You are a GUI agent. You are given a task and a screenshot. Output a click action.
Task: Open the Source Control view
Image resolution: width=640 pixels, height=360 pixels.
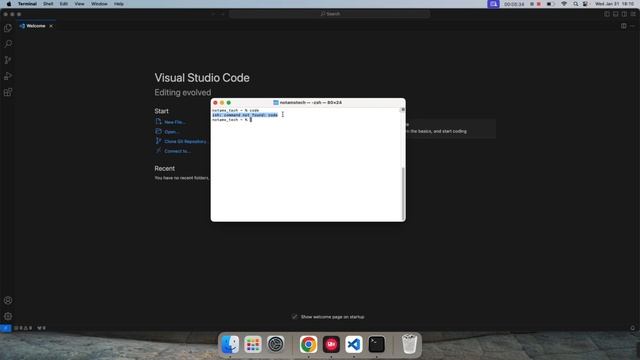coord(8,60)
